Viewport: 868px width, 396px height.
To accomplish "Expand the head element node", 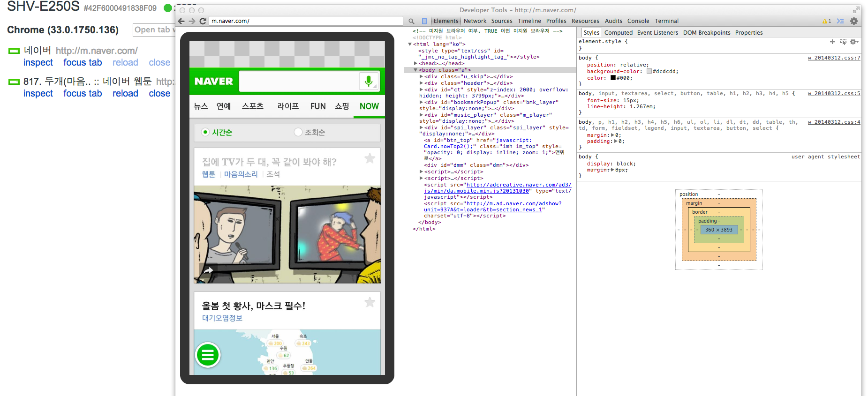I will (x=415, y=63).
